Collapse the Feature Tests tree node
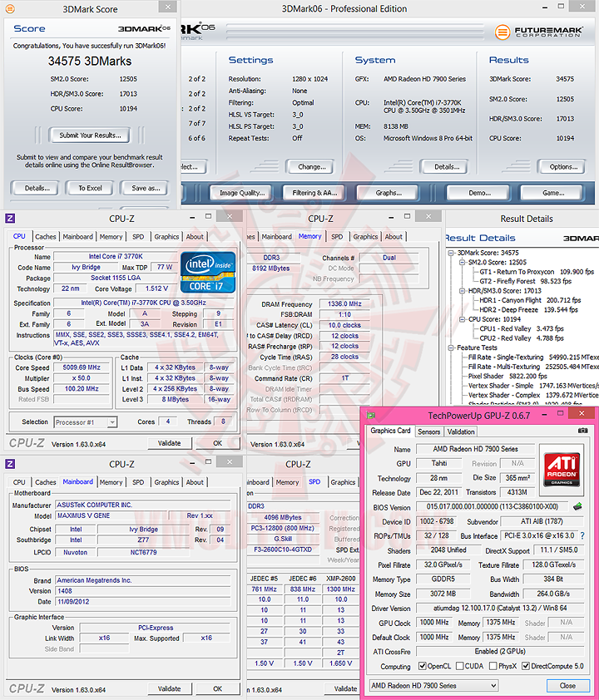Viewport: 599px width, 700px height. [x=451, y=348]
